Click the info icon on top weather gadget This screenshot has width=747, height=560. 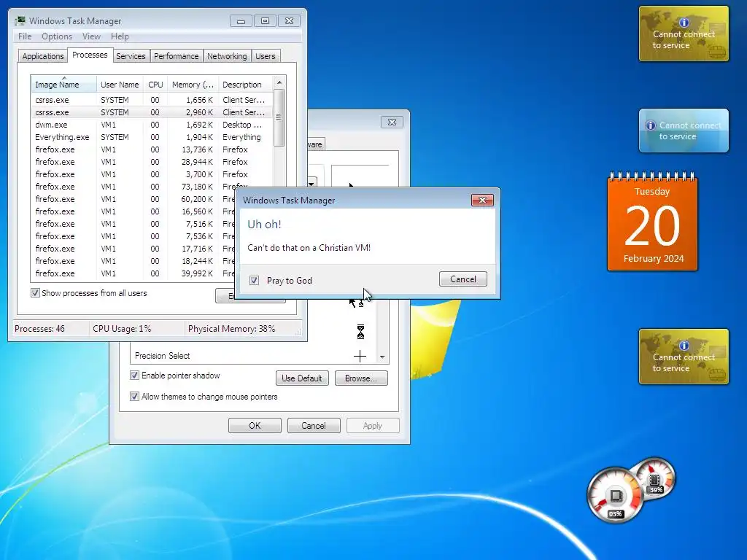[684, 23]
